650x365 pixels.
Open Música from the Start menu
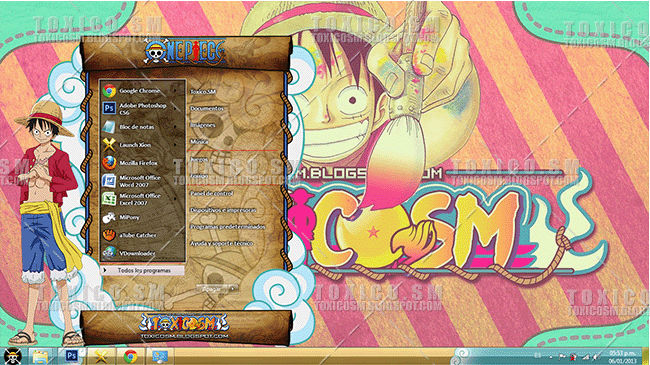coord(199,141)
